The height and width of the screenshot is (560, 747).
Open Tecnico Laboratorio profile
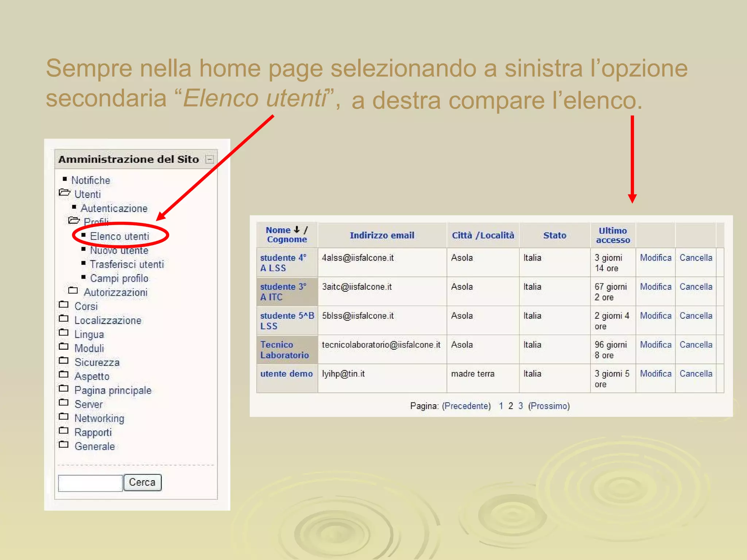[x=285, y=350]
